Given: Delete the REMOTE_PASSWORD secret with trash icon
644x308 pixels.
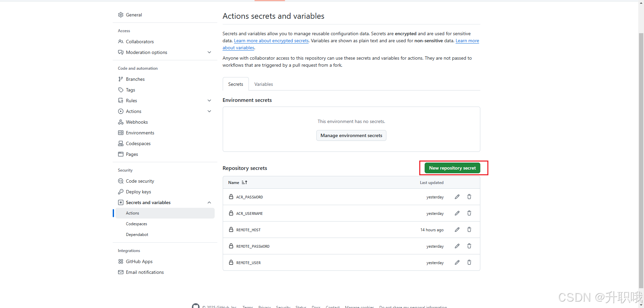Looking at the screenshot, I should pos(469,246).
